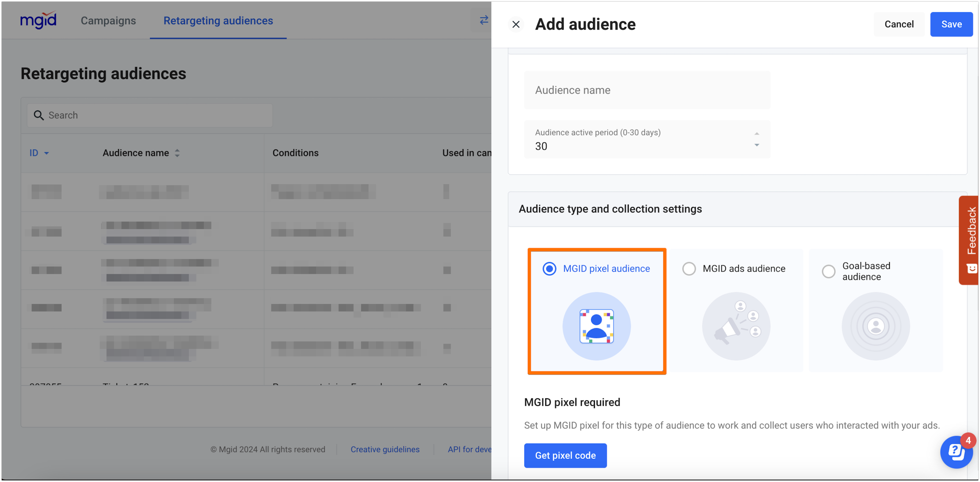Click into the Audience name field
Image resolution: width=980 pixels, height=482 pixels.
point(647,90)
